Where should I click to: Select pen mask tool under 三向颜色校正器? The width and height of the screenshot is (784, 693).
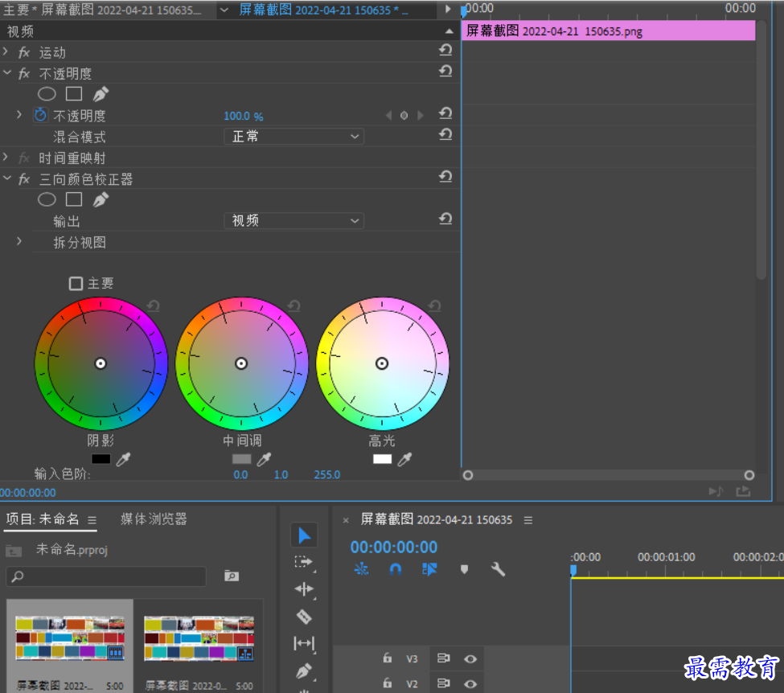pyautogui.click(x=101, y=199)
